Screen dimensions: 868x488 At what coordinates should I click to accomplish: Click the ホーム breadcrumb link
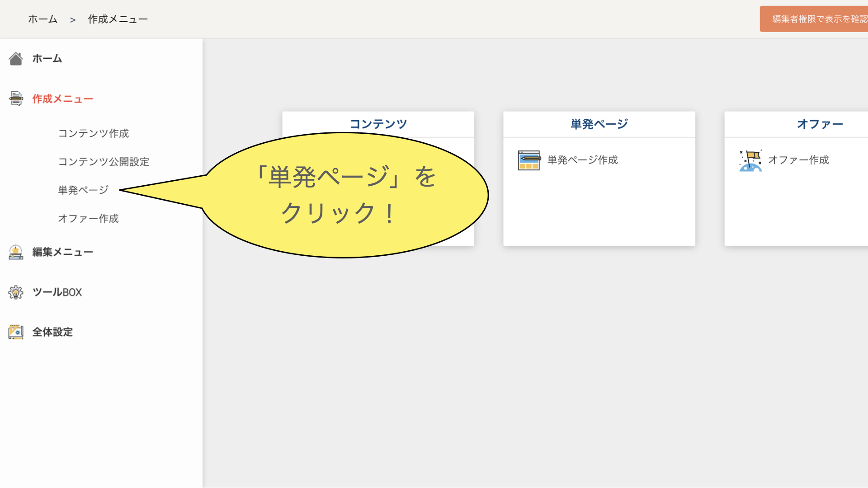tap(42, 19)
